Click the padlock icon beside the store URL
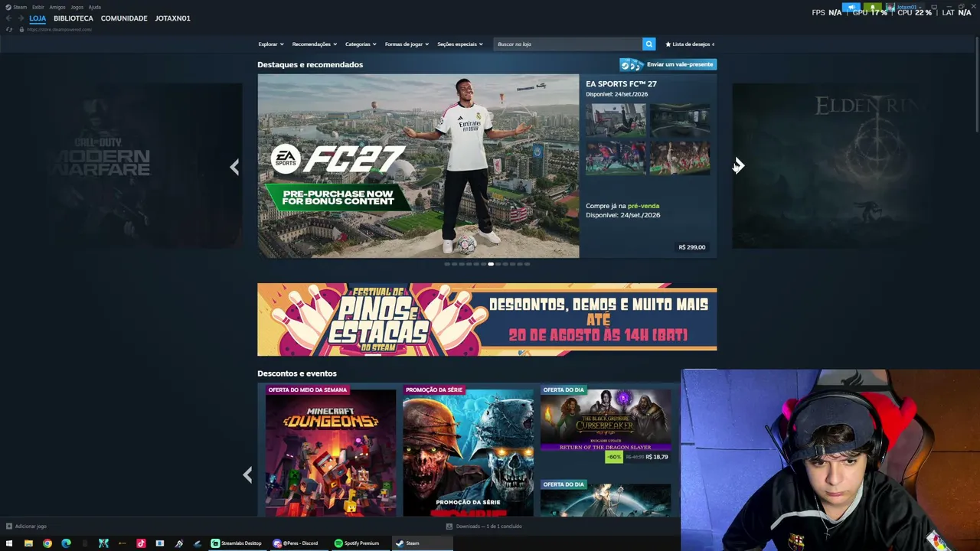The width and height of the screenshot is (980, 551). pyautogui.click(x=21, y=29)
